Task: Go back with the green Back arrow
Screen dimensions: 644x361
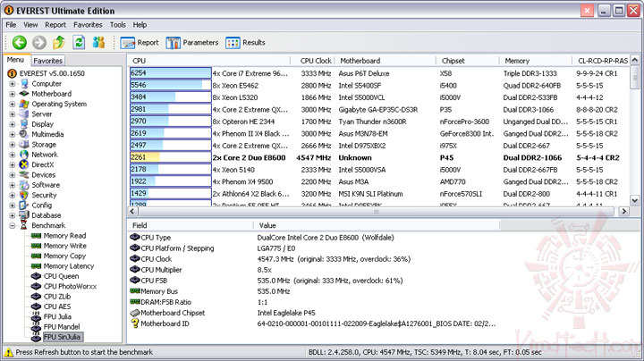Action: (x=20, y=42)
